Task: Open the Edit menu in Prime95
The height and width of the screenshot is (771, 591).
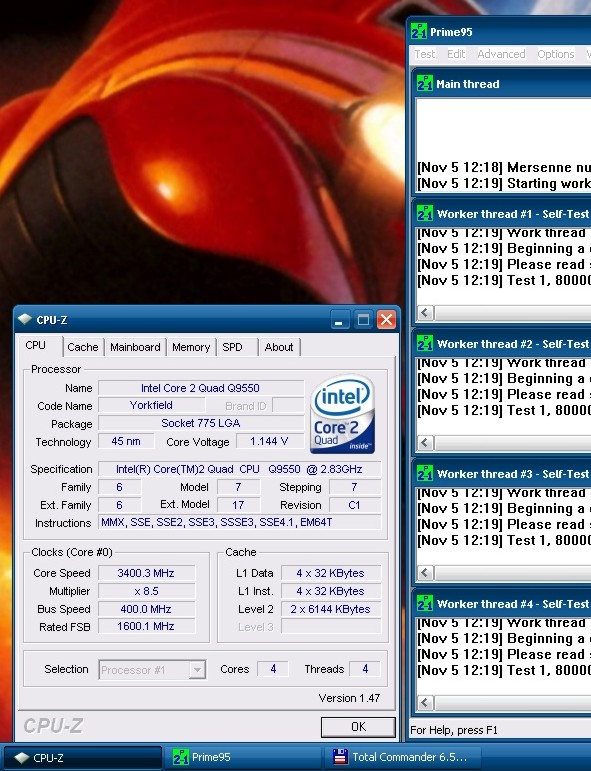Action: tap(456, 54)
